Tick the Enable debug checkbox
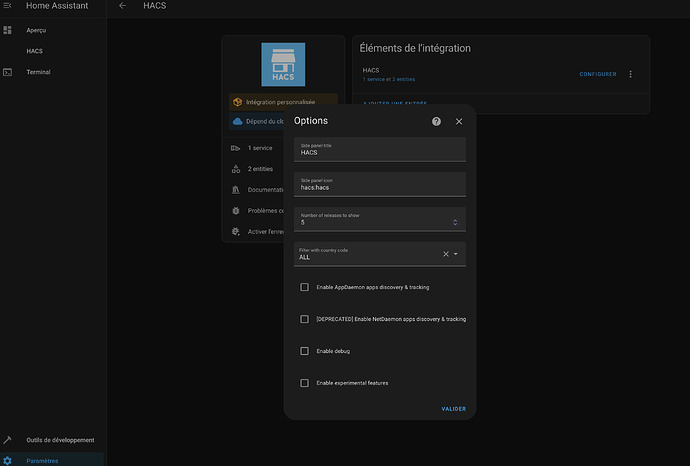This screenshot has height=466, width=690. [305, 351]
